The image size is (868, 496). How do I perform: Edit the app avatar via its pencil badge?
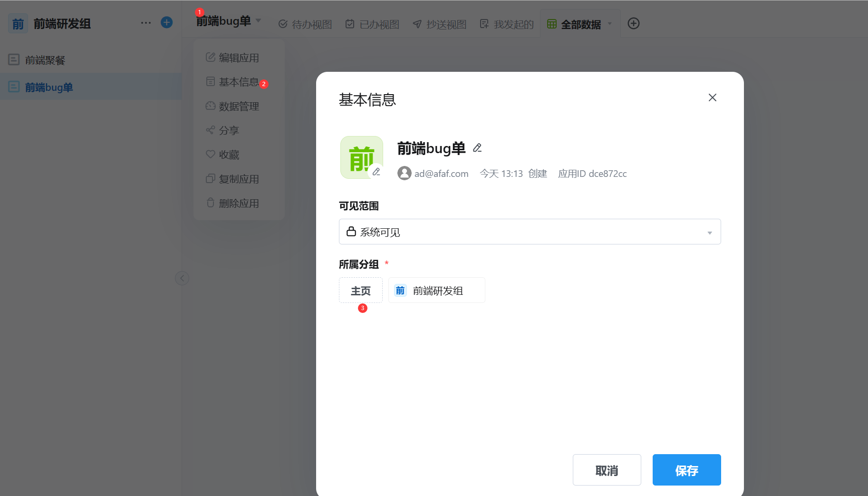(377, 172)
